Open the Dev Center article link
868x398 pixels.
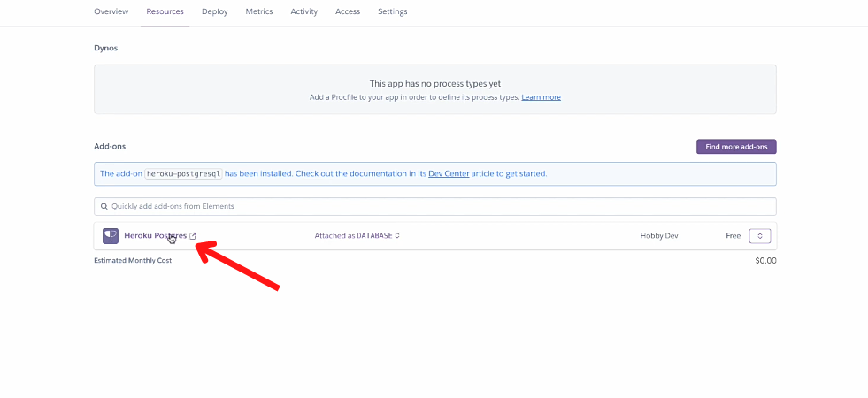tap(449, 173)
